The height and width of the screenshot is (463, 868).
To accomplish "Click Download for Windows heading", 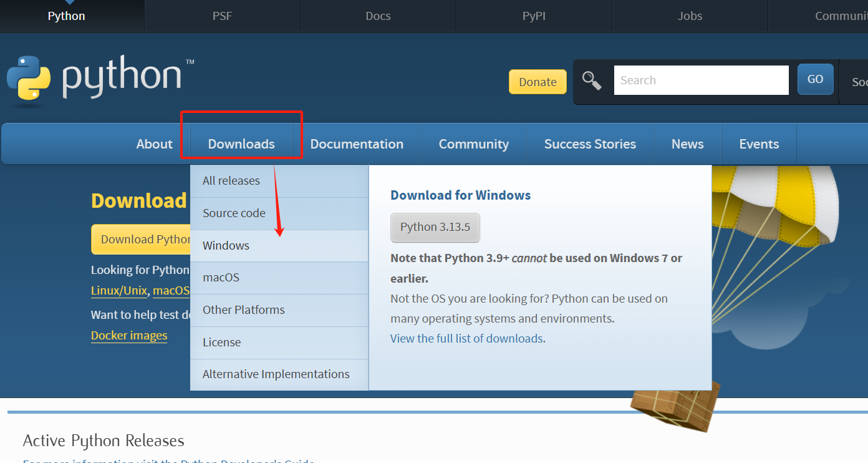I will (460, 195).
